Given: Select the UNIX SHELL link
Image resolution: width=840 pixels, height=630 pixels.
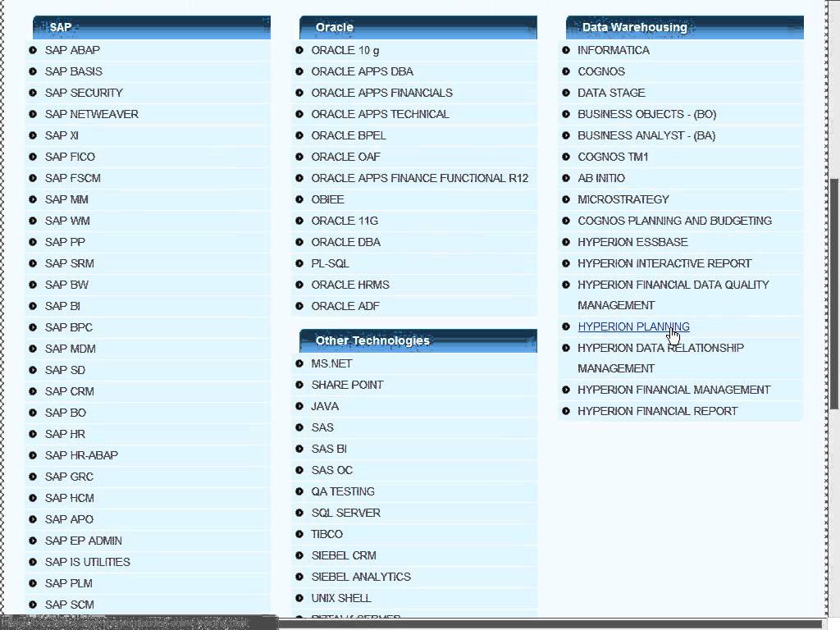Looking at the screenshot, I should point(341,598).
